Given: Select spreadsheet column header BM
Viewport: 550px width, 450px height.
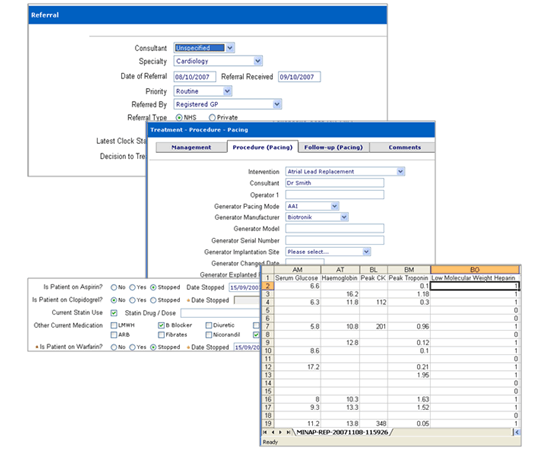Looking at the screenshot, I should [x=409, y=270].
